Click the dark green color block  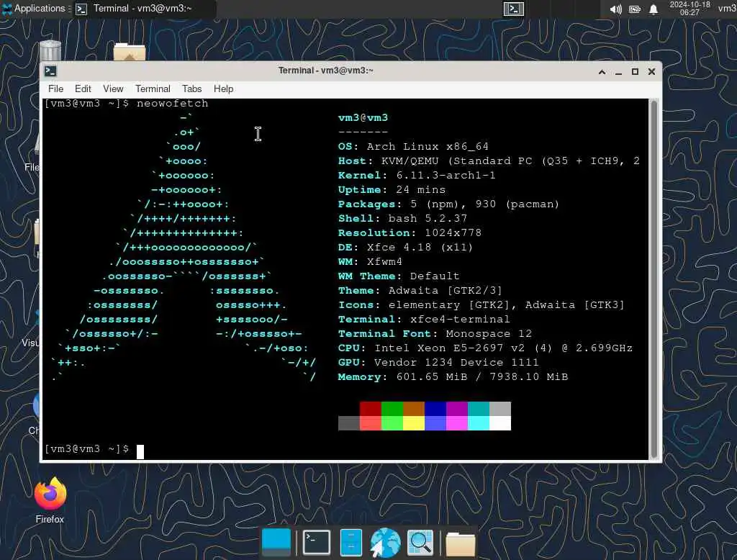pos(392,409)
